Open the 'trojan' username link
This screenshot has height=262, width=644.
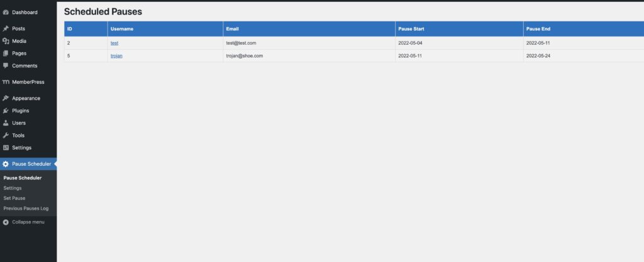tap(116, 55)
